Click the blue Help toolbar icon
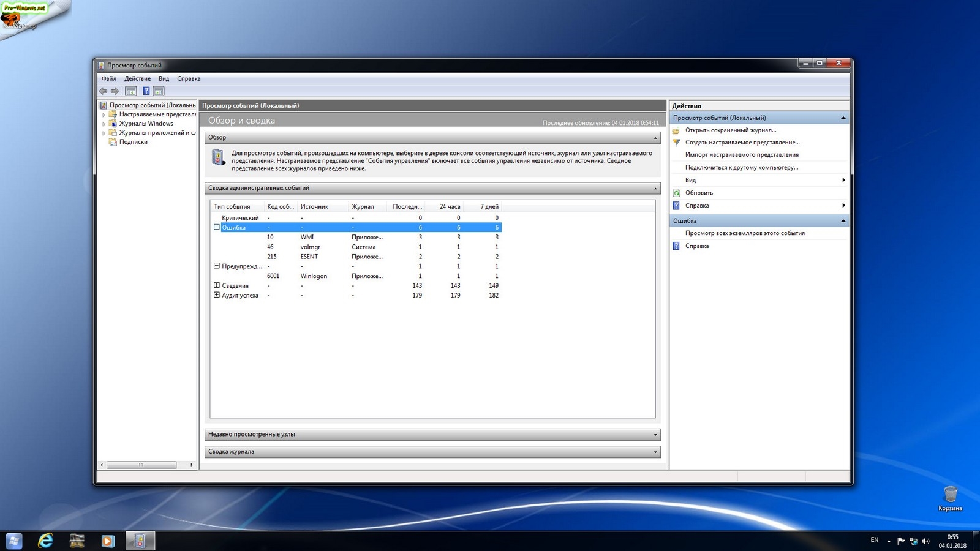Viewport: 980px width, 551px height. [x=146, y=91]
